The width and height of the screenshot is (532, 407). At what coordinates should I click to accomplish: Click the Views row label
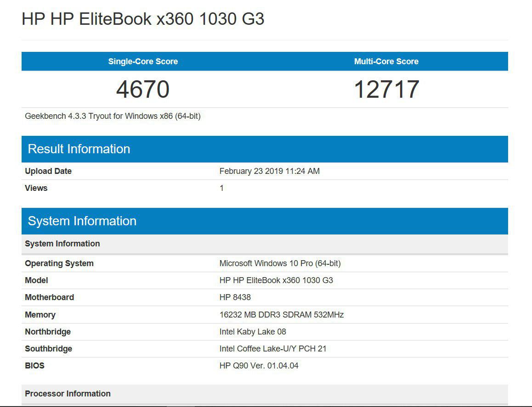pyautogui.click(x=36, y=188)
